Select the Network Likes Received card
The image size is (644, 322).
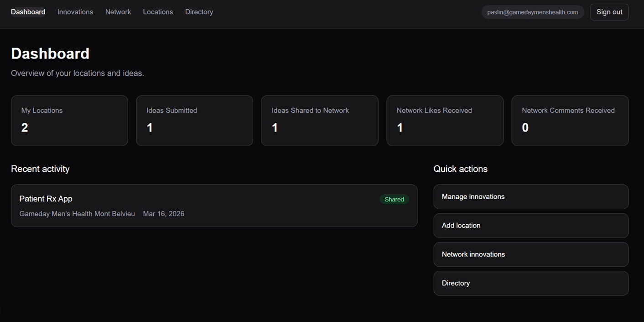coord(445,121)
